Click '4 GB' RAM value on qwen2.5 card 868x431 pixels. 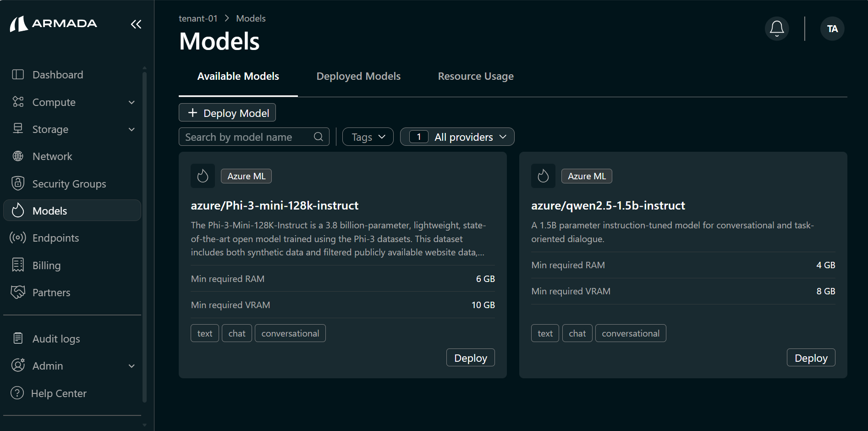(x=826, y=265)
